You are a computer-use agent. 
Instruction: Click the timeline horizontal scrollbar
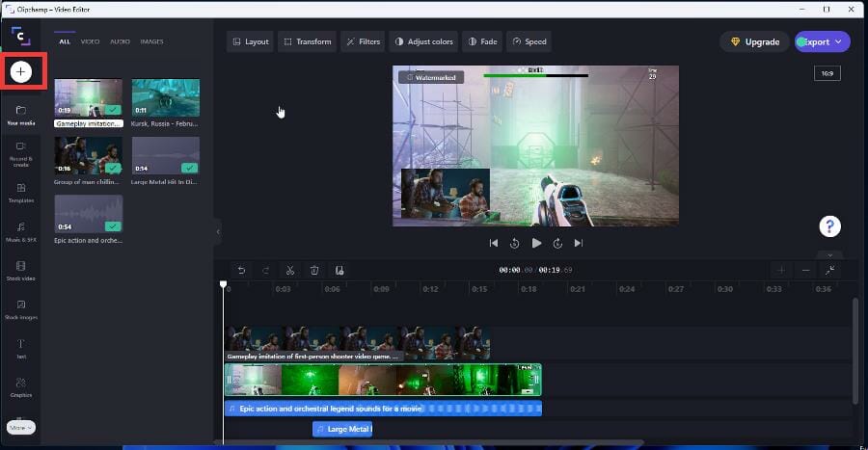pyautogui.click(x=429, y=442)
